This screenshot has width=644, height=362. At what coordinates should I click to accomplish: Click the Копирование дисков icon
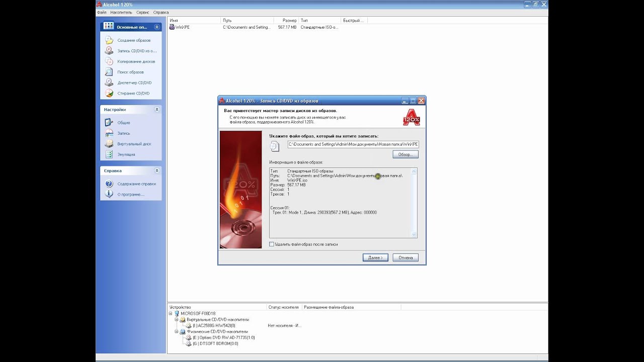109,61
